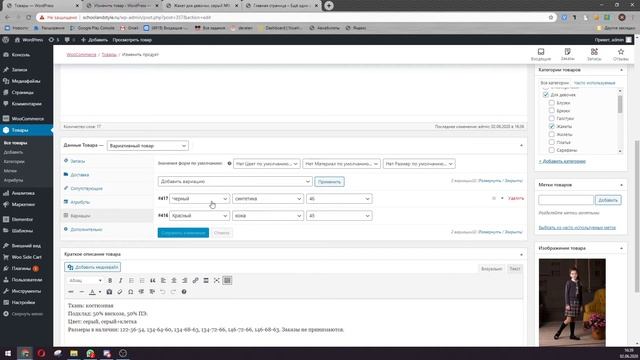This screenshot has width=640, height=360.
Task: Click the special character omega icon
Action: 131,292
